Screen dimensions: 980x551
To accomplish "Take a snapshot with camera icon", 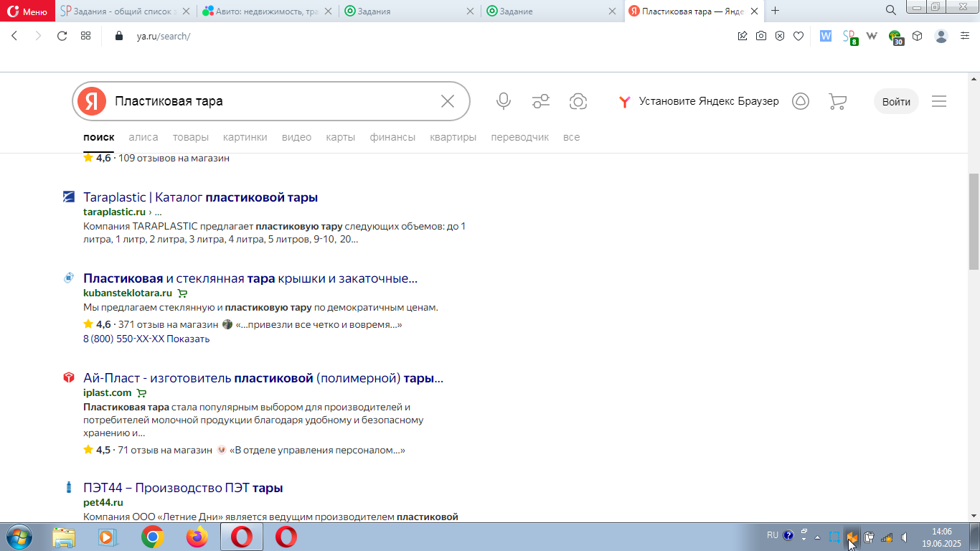I will (761, 36).
